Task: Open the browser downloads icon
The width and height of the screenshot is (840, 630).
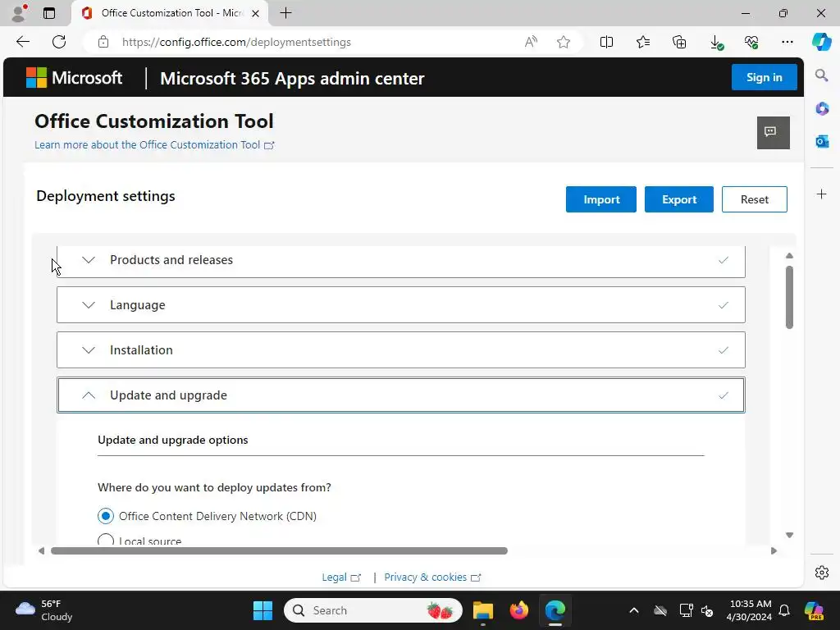Action: pos(716,42)
